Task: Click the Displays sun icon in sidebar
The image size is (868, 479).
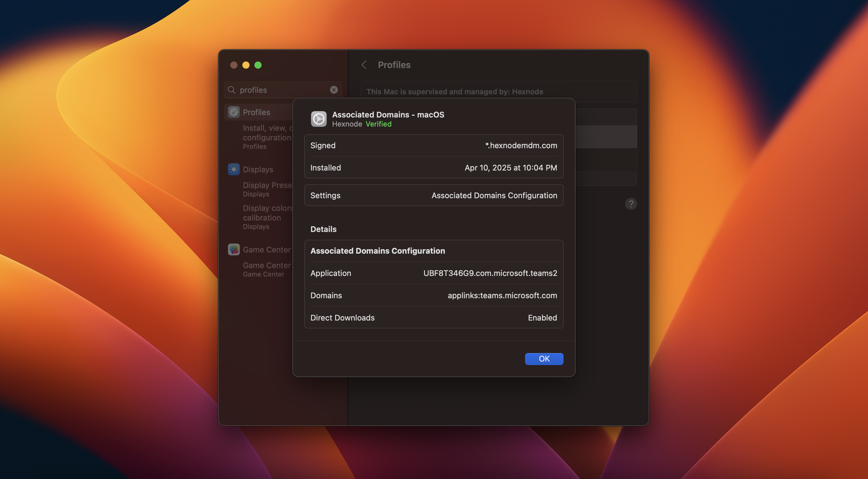Action: [234, 169]
